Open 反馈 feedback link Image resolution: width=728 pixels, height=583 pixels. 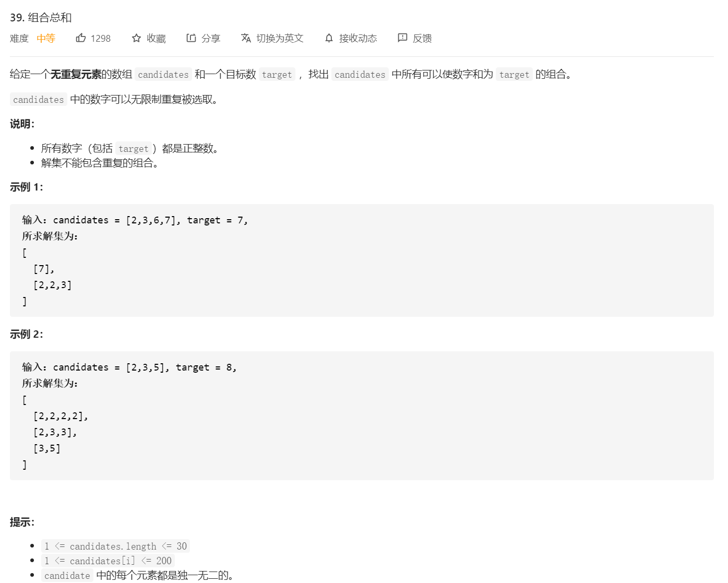click(422, 39)
